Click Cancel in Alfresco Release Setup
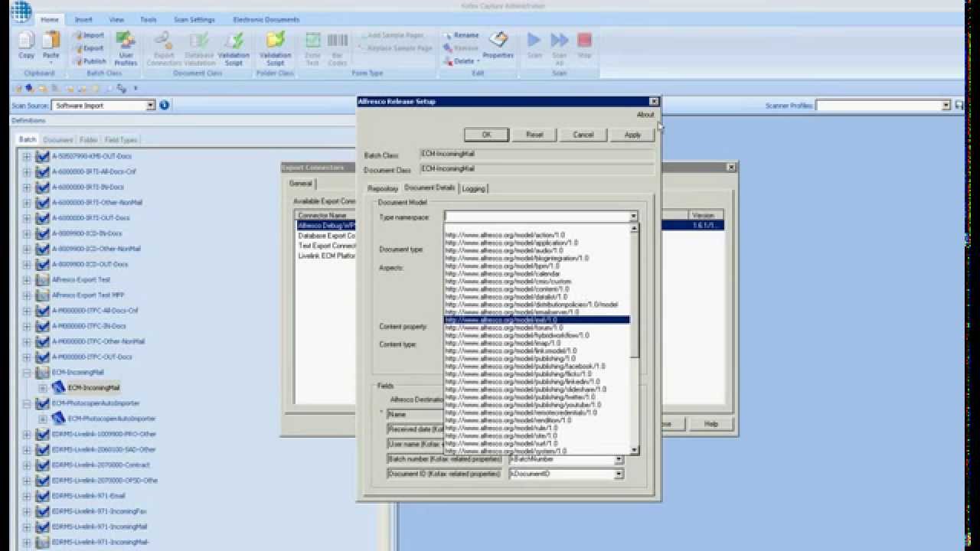This screenshot has height=551, width=980. point(583,135)
